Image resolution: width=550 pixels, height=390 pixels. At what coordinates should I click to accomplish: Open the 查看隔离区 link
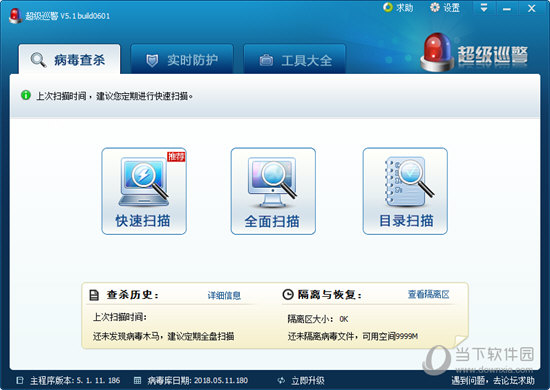[x=428, y=294]
